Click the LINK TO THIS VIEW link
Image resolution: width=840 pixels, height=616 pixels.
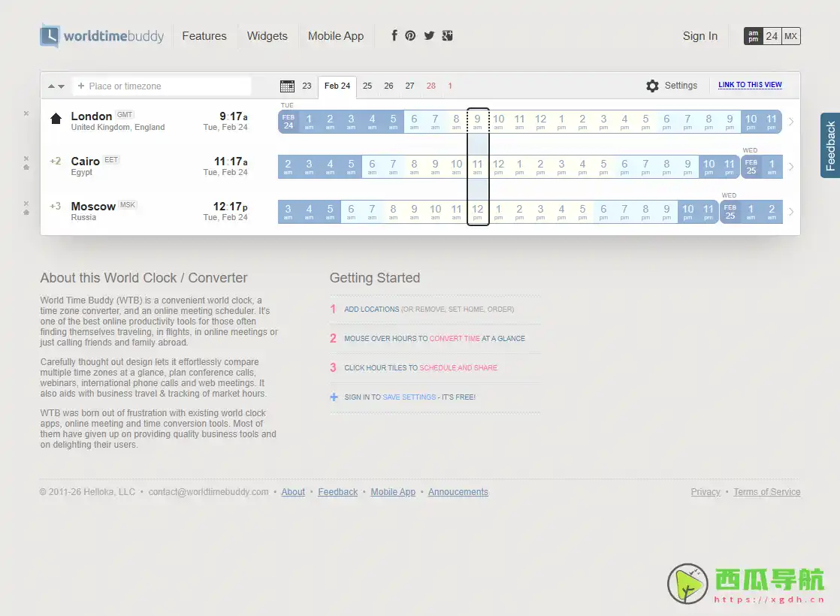750,85
